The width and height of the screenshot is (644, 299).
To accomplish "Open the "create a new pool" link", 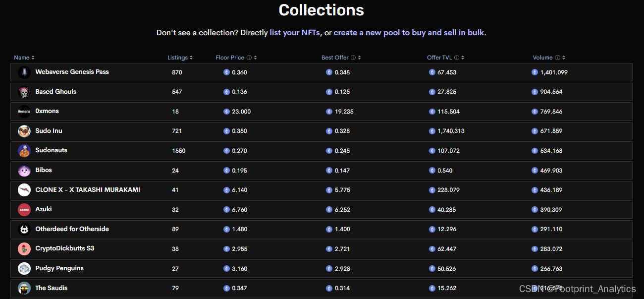I will pyautogui.click(x=367, y=33).
